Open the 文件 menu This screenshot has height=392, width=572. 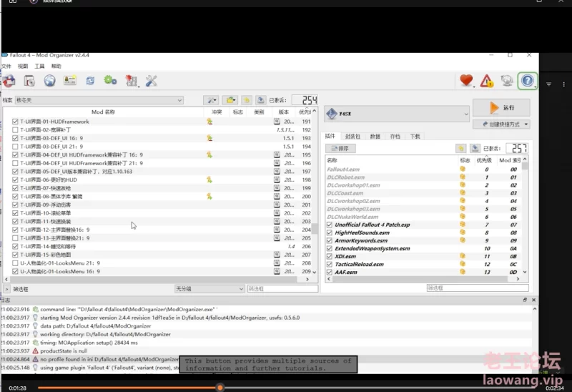click(6, 66)
